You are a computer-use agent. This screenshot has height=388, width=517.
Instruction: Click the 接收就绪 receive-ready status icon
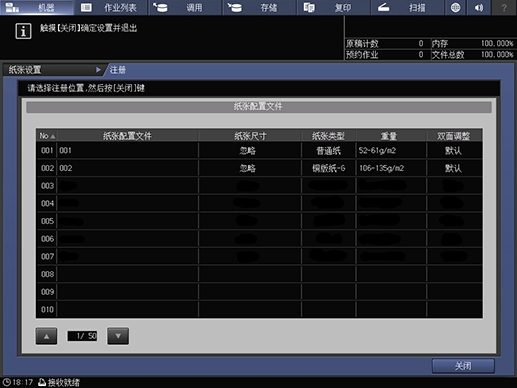click(42, 382)
